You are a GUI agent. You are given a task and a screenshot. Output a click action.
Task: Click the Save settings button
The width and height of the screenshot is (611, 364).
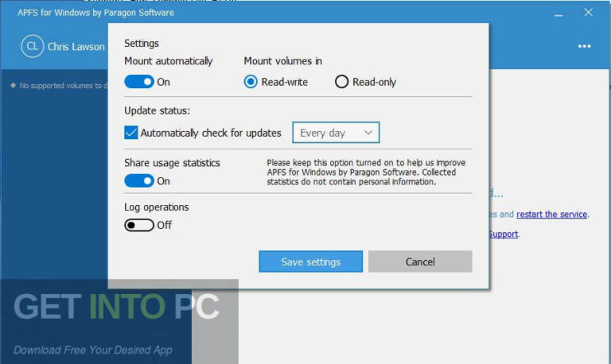(x=310, y=261)
